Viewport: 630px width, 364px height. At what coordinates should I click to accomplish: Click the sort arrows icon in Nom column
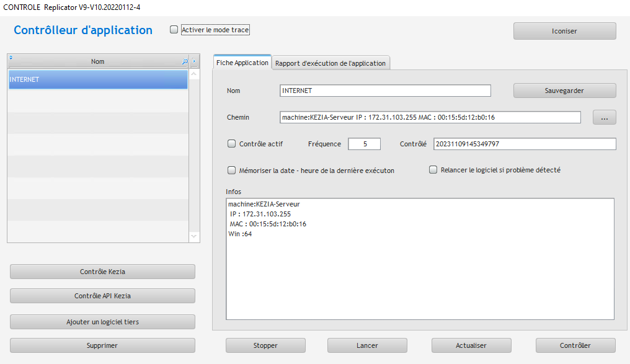click(x=11, y=58)
